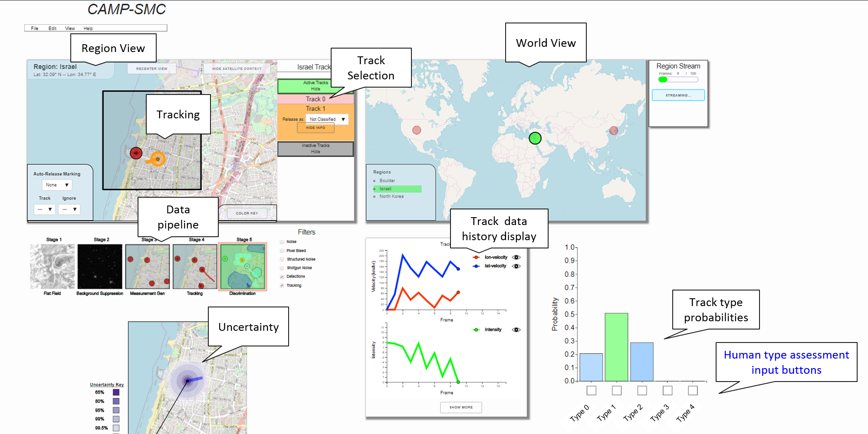Click the 65% uncertainty key color swatch

coord(116,392)
